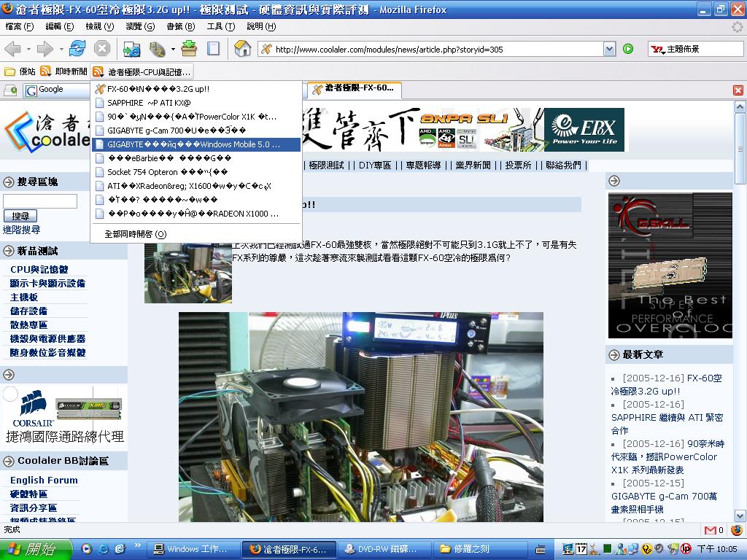Click the page's vertical scrollbar track
Screen dimensions: 747x560
[x=740, y=328]
